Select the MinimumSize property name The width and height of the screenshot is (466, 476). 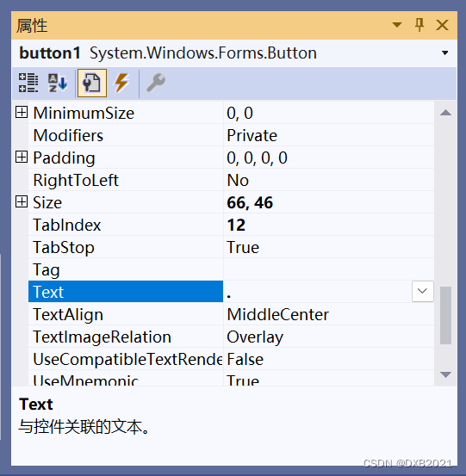pyautogui.click(x=84, y=114)
